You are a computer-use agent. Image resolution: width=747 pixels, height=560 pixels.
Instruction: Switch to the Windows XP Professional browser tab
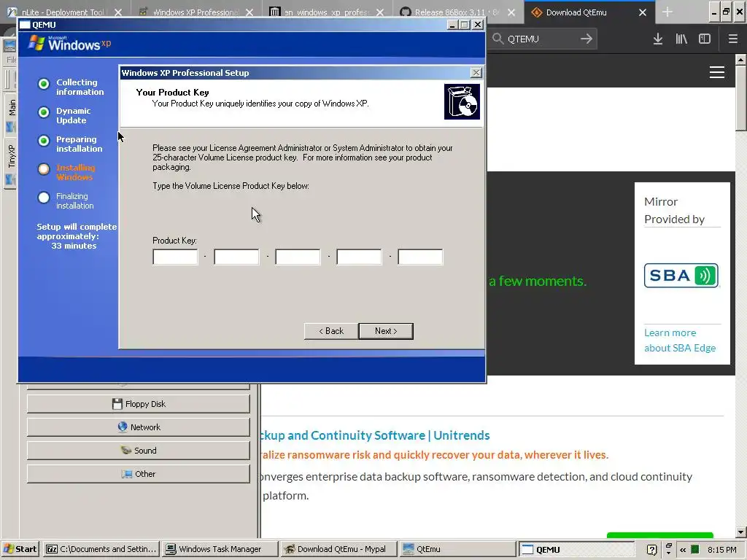(196, 12)
